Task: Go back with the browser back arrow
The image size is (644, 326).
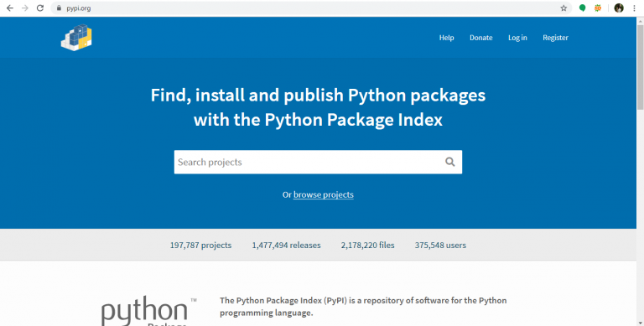Action: click(x=9, y=8)
